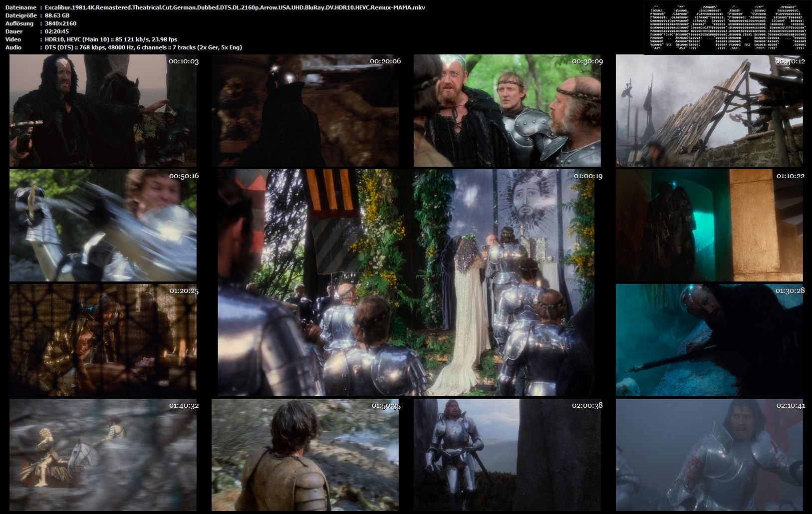
Task: View the large center frame at 01:00:19
Action: coord(406,282)
